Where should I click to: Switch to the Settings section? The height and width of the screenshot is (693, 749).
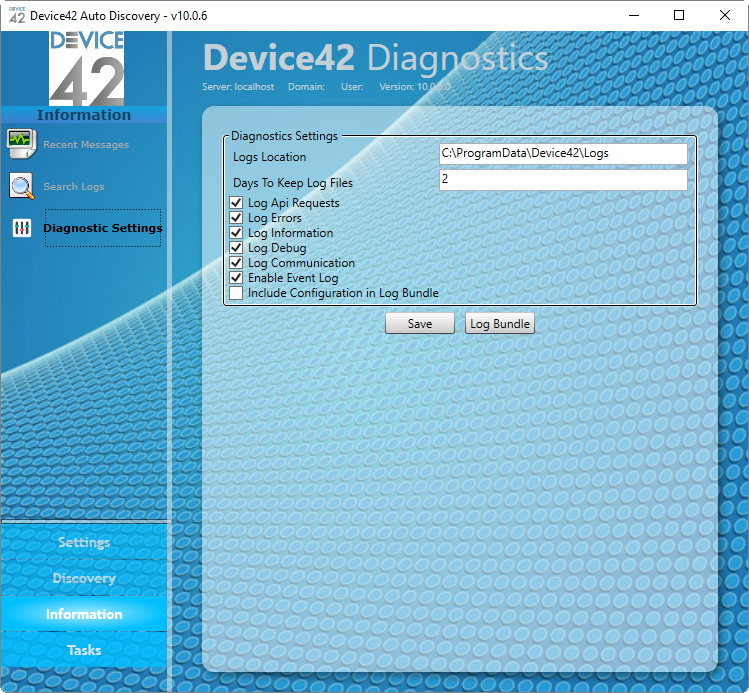click(84, 542)
